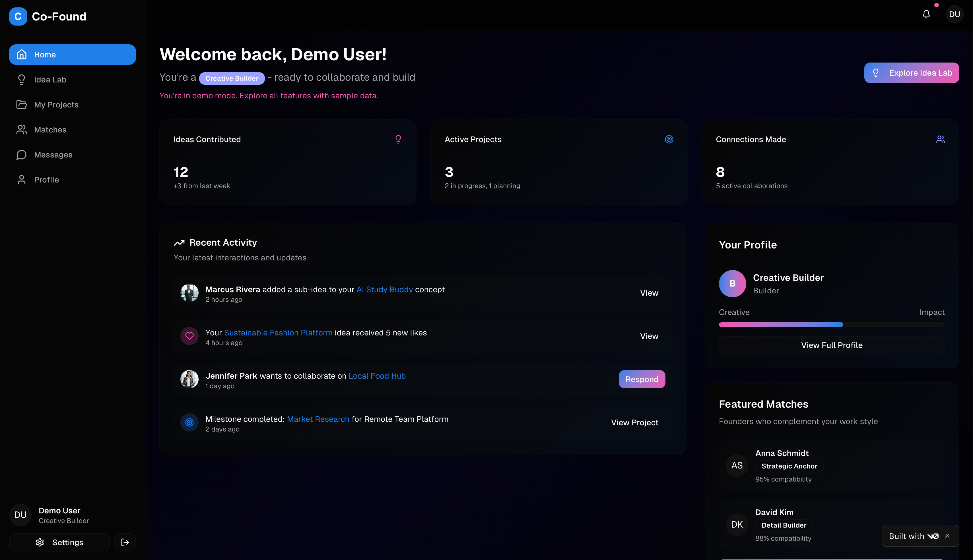Image resolution: width=973 pixels, height=560 pixels.
Task: Dismiss the Built with v0 badge
Action: (947, 536)
